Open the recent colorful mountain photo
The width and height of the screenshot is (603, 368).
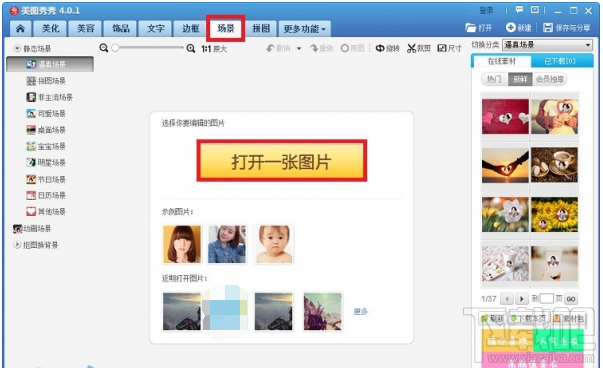pos(323,311)
